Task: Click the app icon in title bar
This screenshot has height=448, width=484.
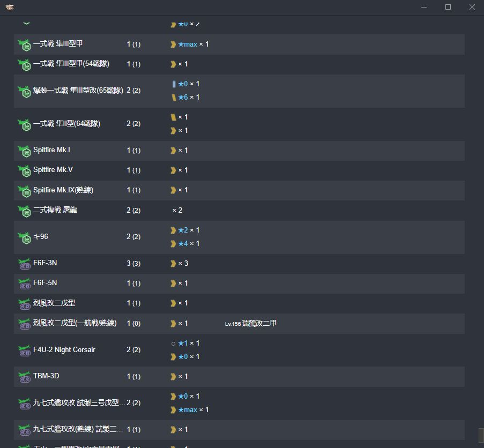Action: [10, 7]
